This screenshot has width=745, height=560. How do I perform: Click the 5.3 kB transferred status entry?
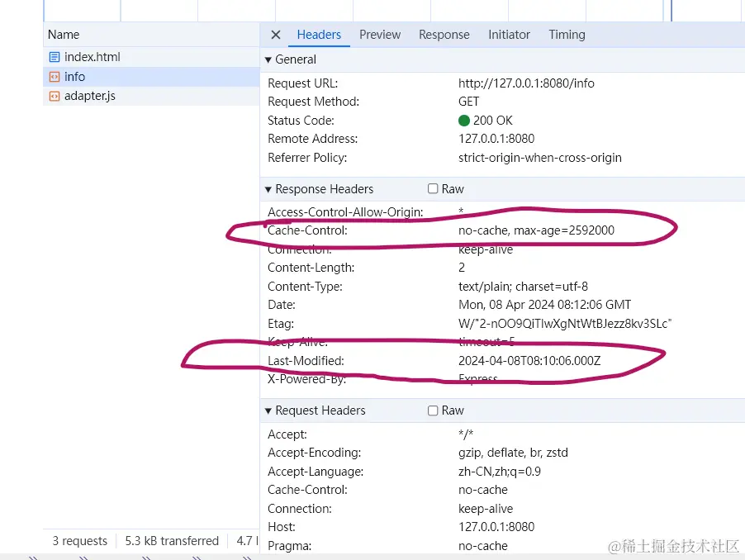pyautogui.click(x=172, y=541)
